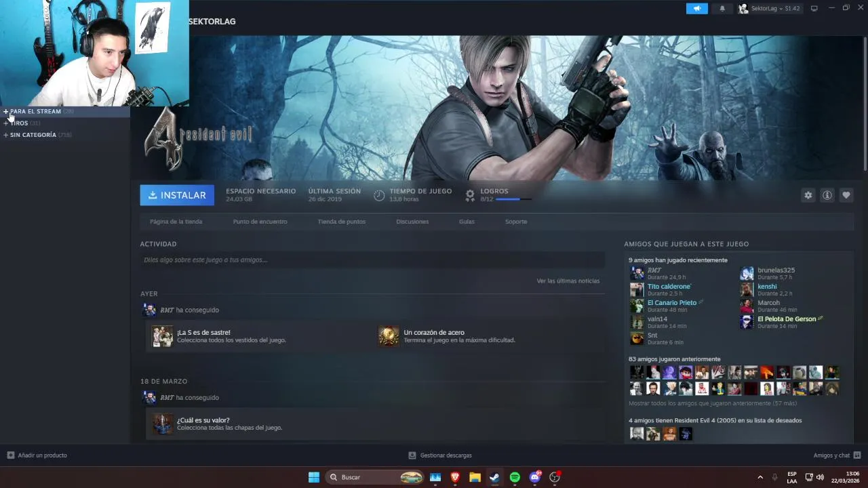Open the Discusiones tab

[x=412, y=222]
